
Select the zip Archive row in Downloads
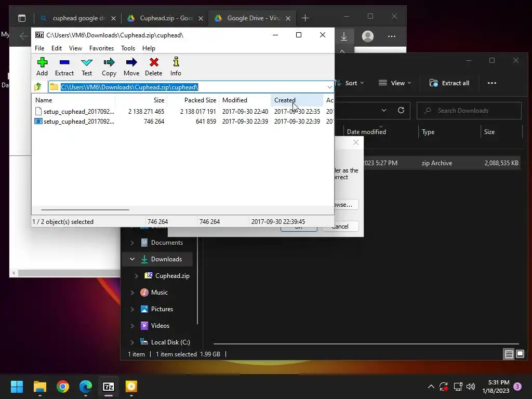pyautogui.click(x=442, y=163)
